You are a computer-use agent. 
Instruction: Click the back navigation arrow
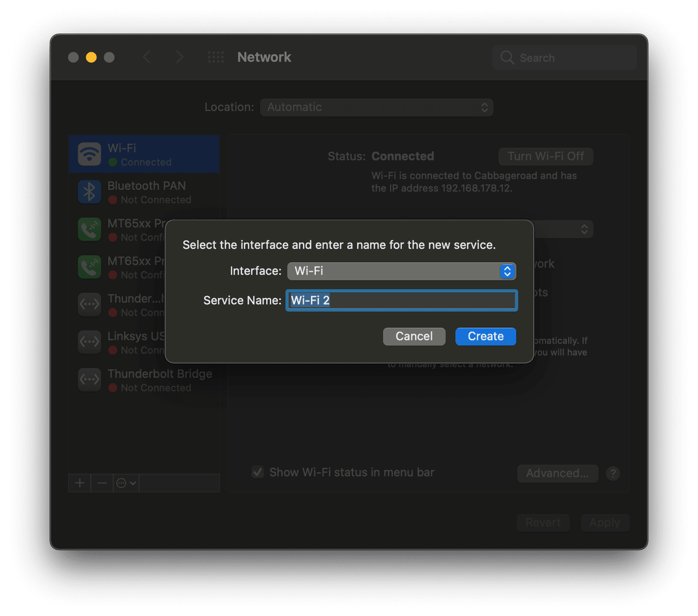click(x=147, y=57)
